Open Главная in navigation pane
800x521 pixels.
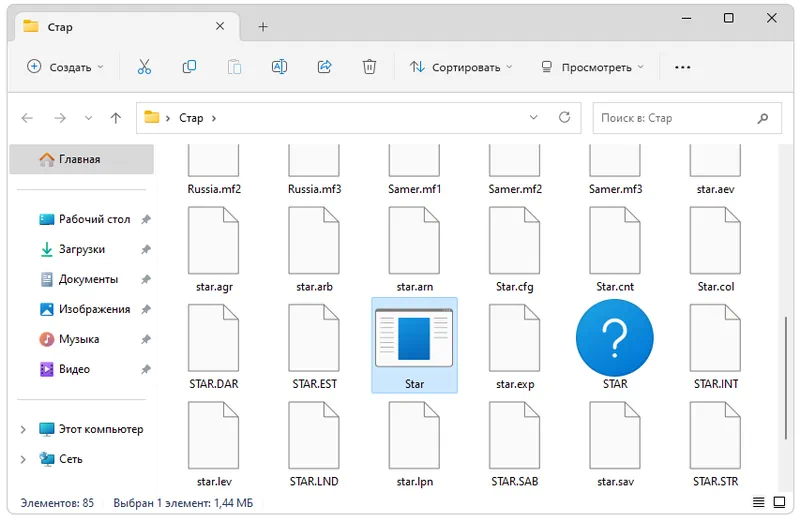82,159
